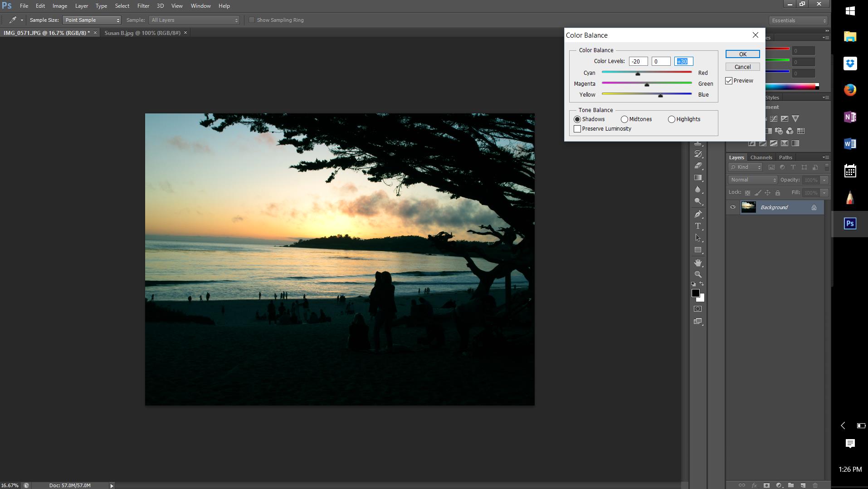The image size is (868, 489).
Task: Open the Image menu
Action: [x=60, y=6]
